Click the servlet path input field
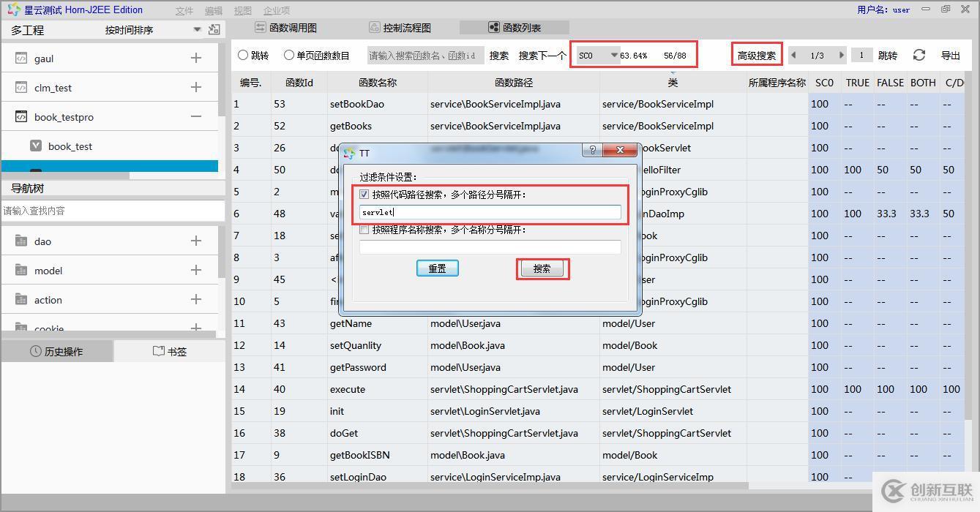This screenshot has width=980, height=512. 489,212
